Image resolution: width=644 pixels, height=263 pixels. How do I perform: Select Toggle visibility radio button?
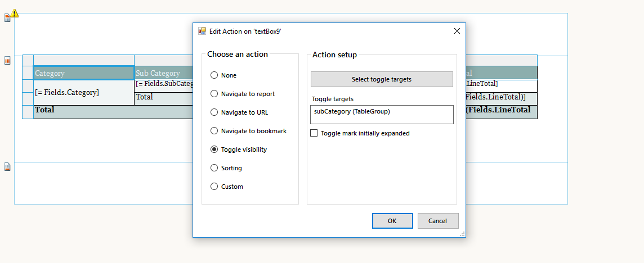214,149
